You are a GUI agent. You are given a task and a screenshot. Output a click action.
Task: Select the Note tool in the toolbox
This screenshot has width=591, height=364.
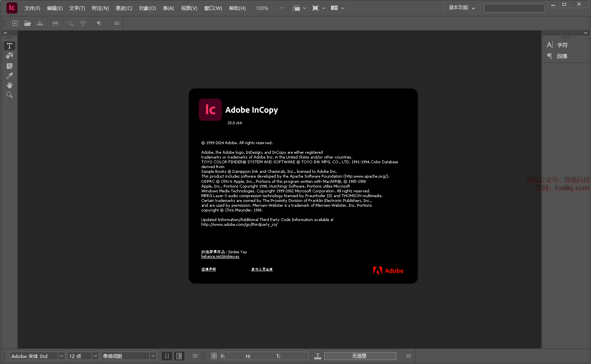point(10,66)
